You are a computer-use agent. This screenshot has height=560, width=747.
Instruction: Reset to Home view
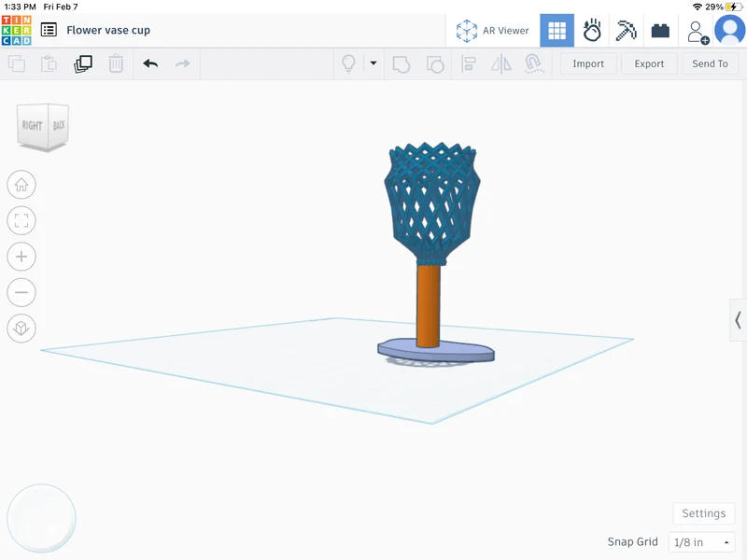coord(21,185)
